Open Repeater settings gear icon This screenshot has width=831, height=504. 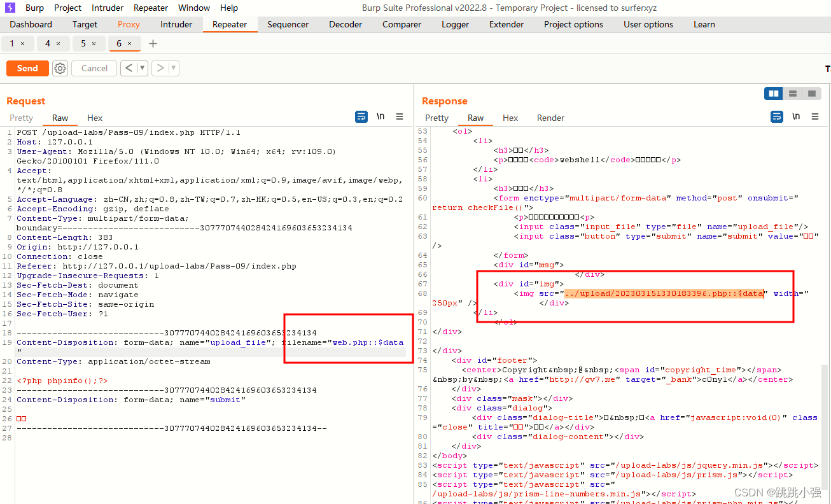60,68
